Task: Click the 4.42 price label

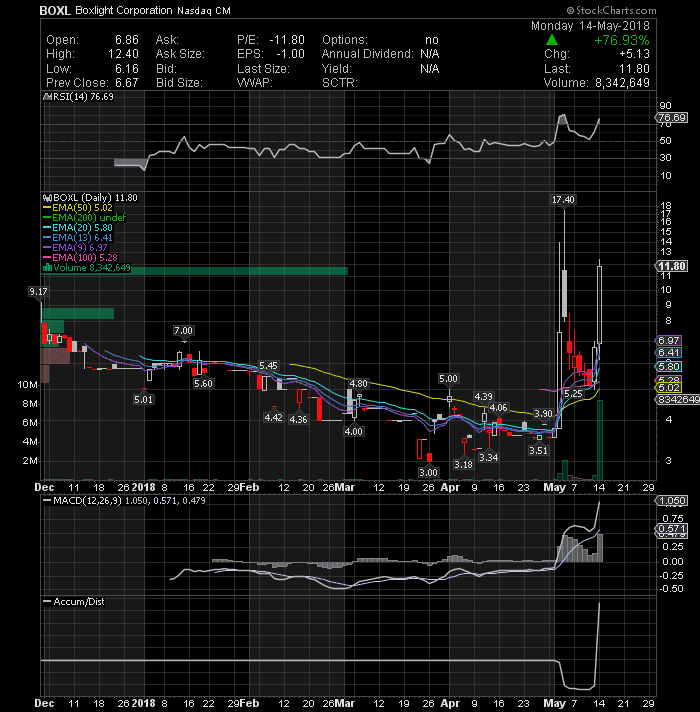Action: point(273,417)
